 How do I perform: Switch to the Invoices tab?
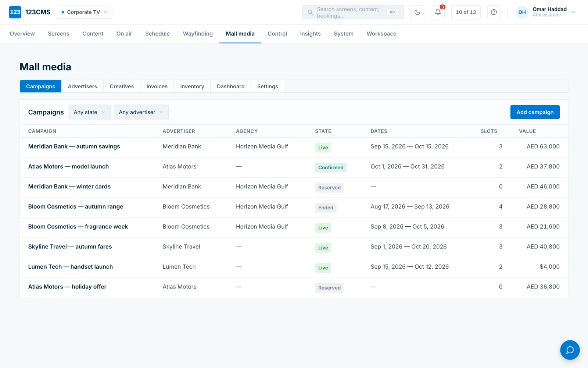pos(157,86)
